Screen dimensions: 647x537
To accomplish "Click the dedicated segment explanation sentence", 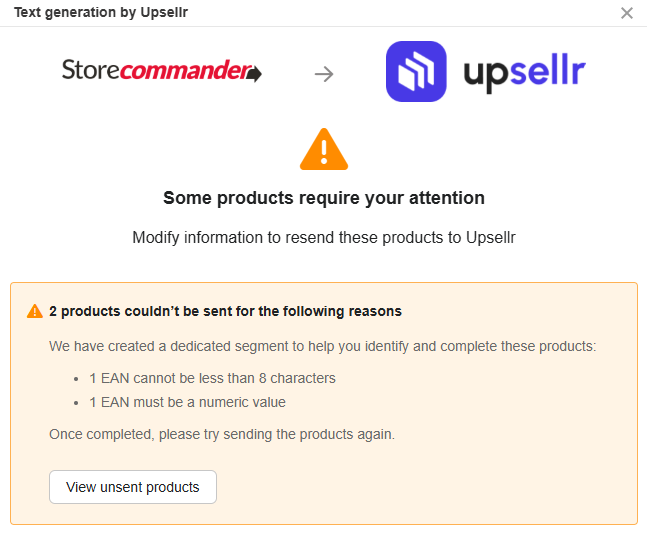I will 322,346.
